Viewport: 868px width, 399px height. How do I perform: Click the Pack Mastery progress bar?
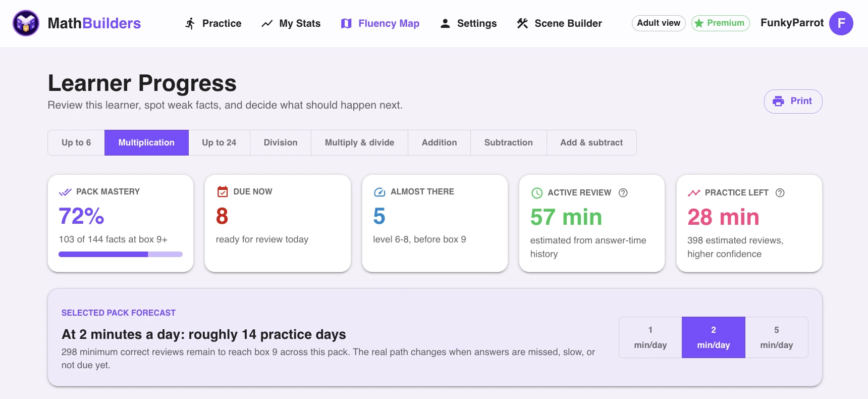(x=121, y=255)
